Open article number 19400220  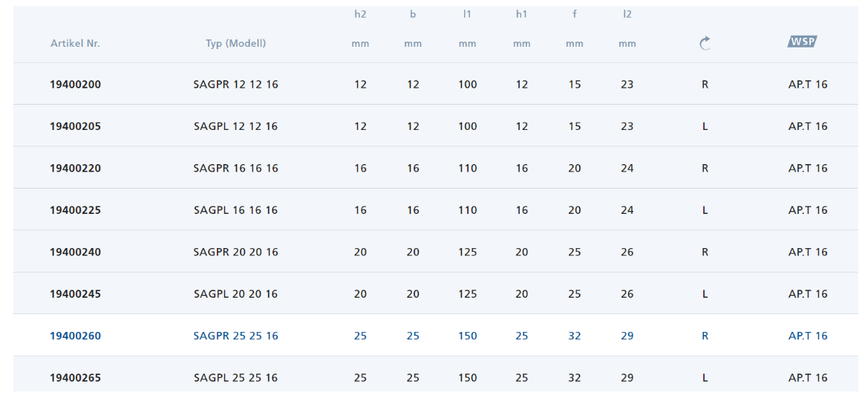click(75, 169)
